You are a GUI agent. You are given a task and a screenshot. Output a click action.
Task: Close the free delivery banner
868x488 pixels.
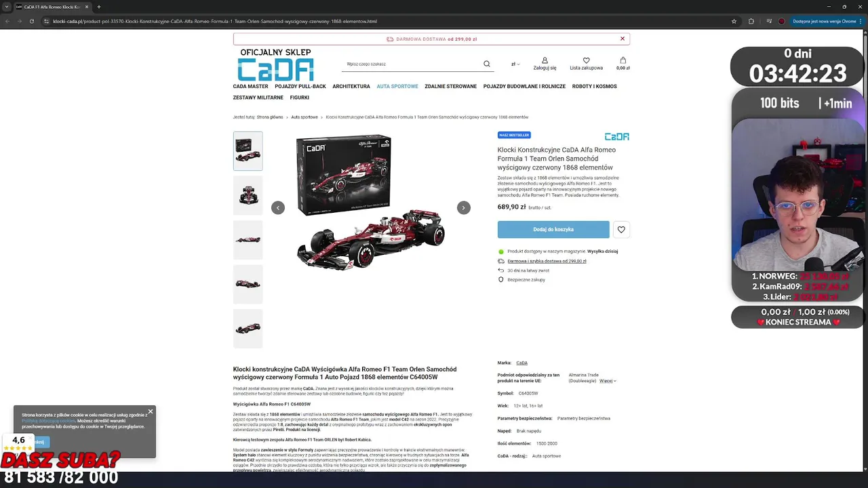[623, 39]
